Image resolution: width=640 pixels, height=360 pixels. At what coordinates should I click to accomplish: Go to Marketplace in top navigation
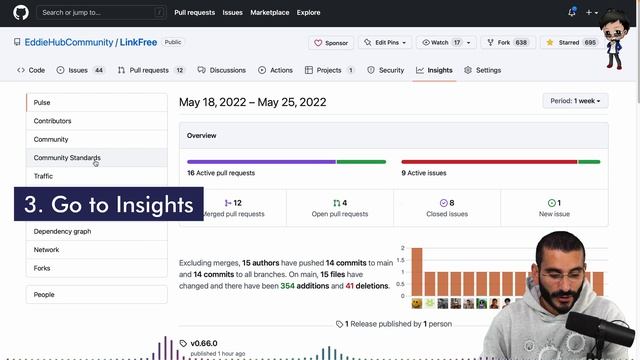click(x=269, y=13)
